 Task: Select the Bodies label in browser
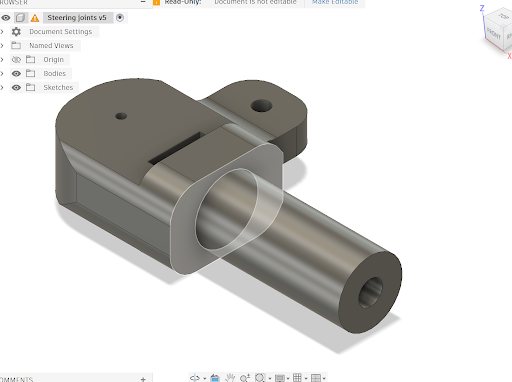click(54, 74)
